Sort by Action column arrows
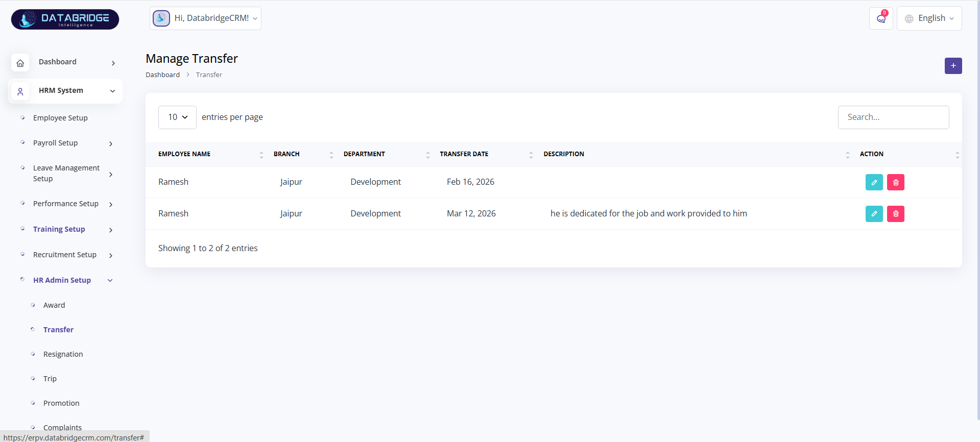The width and height of the screenshot is (980, 442). click(x=958, y=155)
